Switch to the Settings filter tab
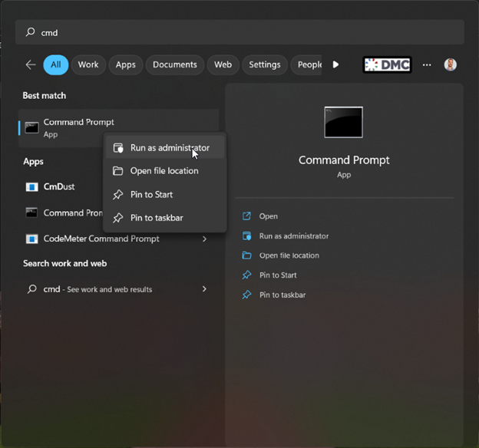479x448 pixels. click(x=265, y=64)
